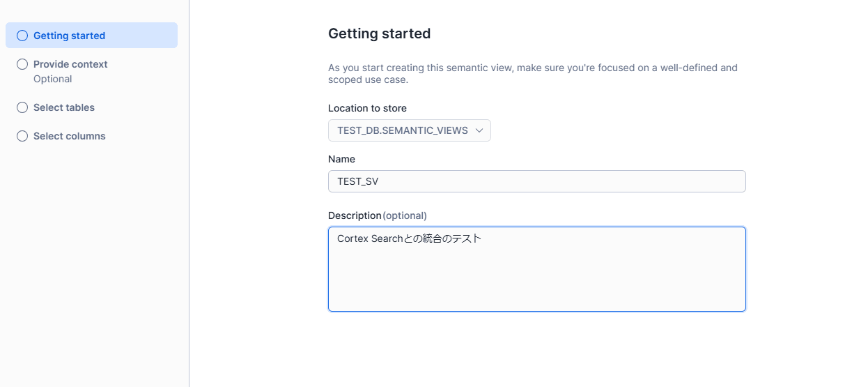Click the Provide context step circle icon
Viewport: 868px width, 387px height.
22,64
